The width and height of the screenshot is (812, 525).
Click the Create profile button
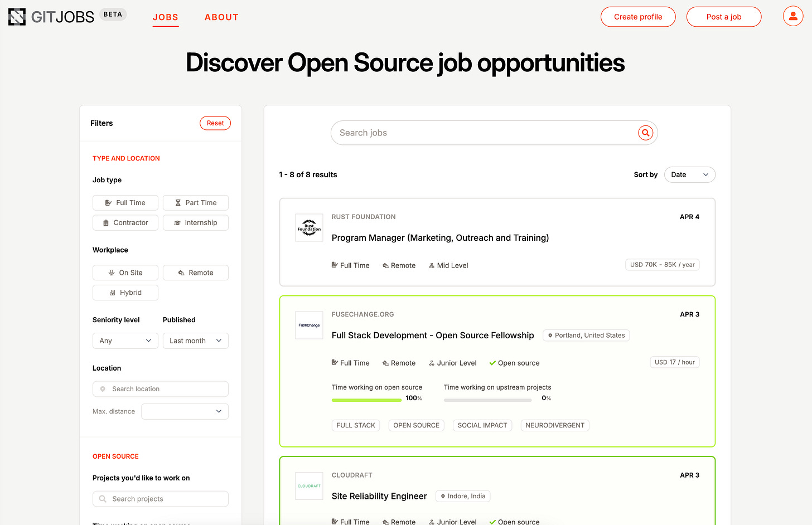(638, 17)
